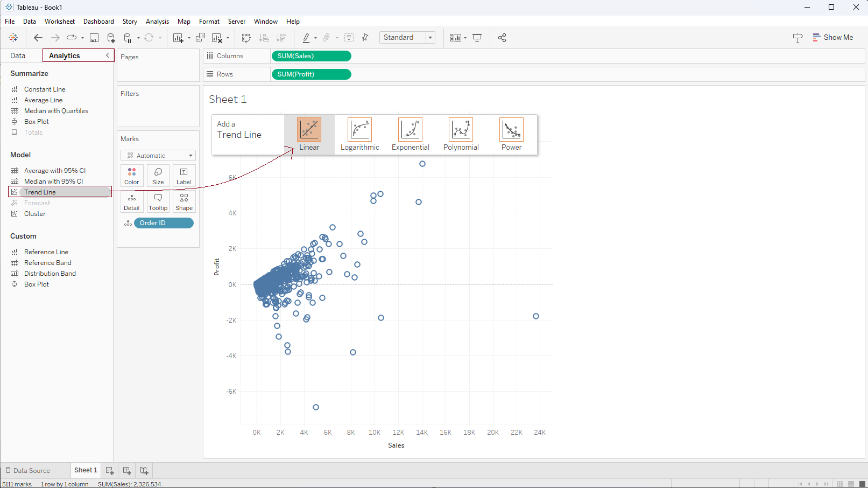Open the Analysis menu
The width and height of the screenshot is (868, 488).
click(x=157, y=22)
